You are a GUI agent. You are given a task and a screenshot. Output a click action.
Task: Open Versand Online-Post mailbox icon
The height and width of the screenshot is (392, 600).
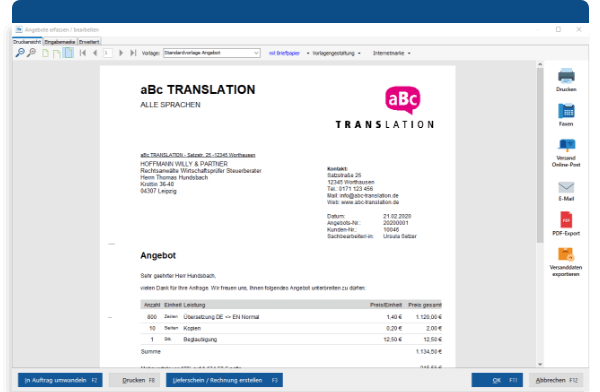pyautogui.click(x=566, y=145)
